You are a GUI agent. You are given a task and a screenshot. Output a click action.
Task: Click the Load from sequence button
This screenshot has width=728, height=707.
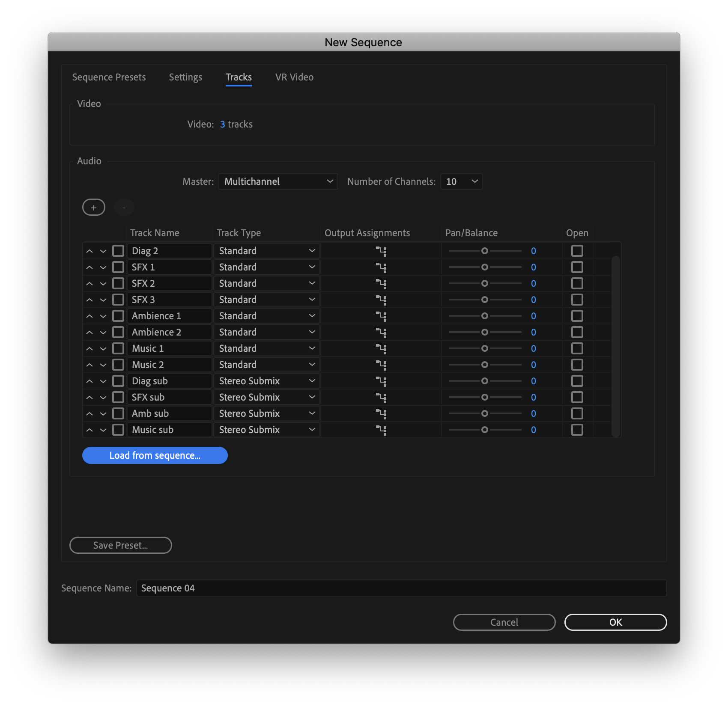pyautogui.click(x=155, y=455)
